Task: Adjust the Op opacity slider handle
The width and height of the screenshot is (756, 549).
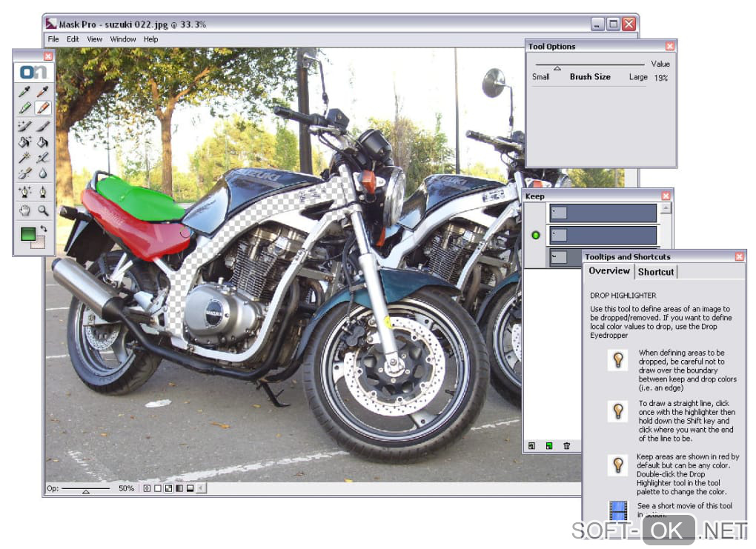Action: pyautogui.click(x=86, y=492)
